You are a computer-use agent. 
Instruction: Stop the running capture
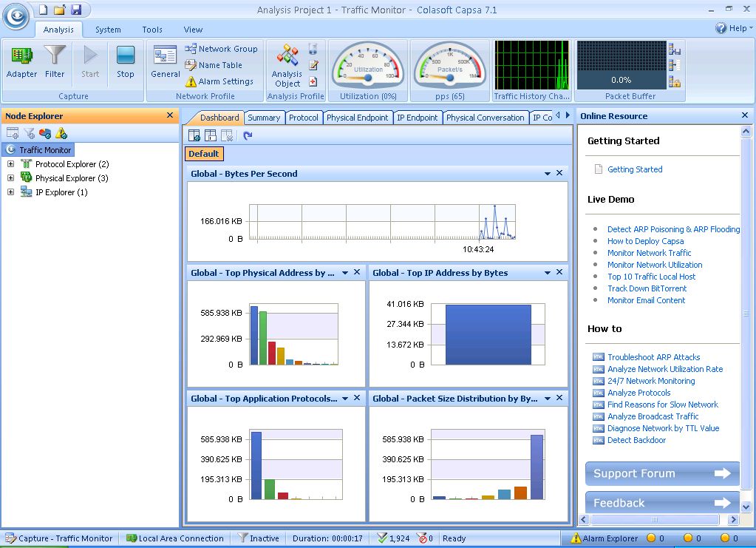126,61
